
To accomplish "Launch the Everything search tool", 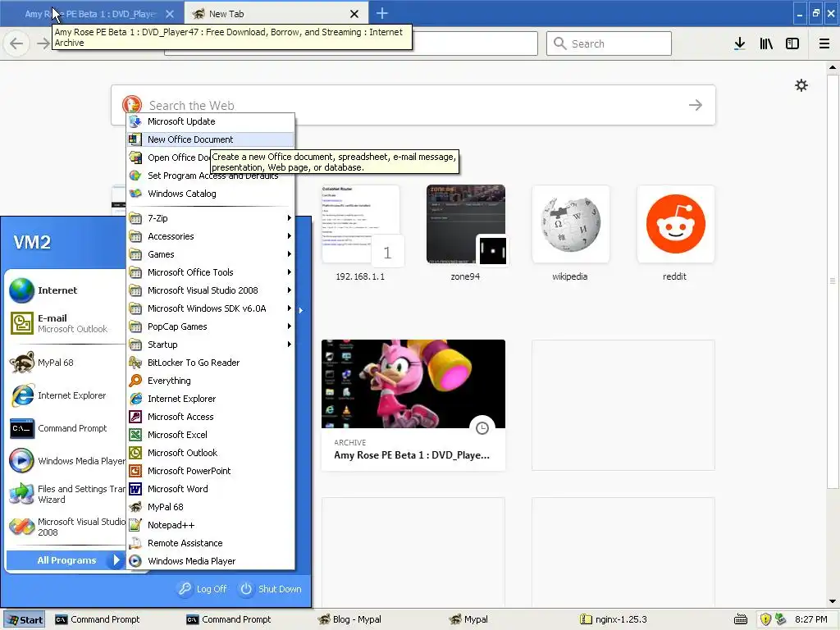I will pyautogui.click(x=211, y=381).
